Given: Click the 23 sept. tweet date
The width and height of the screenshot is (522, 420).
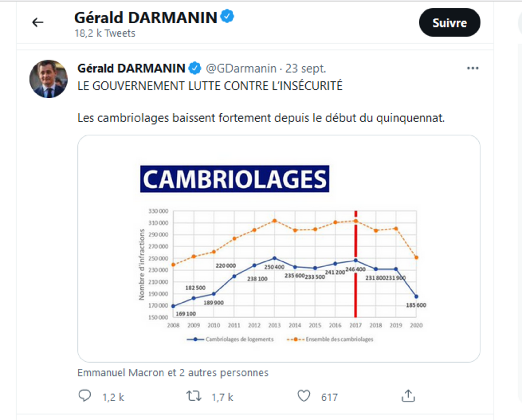Looking at the screenshot, I should click(306, 69).
